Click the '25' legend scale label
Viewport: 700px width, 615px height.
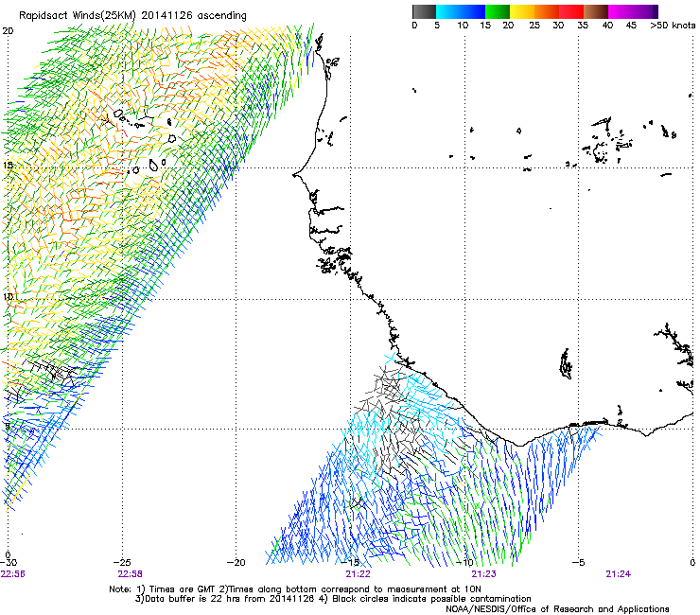534,26
